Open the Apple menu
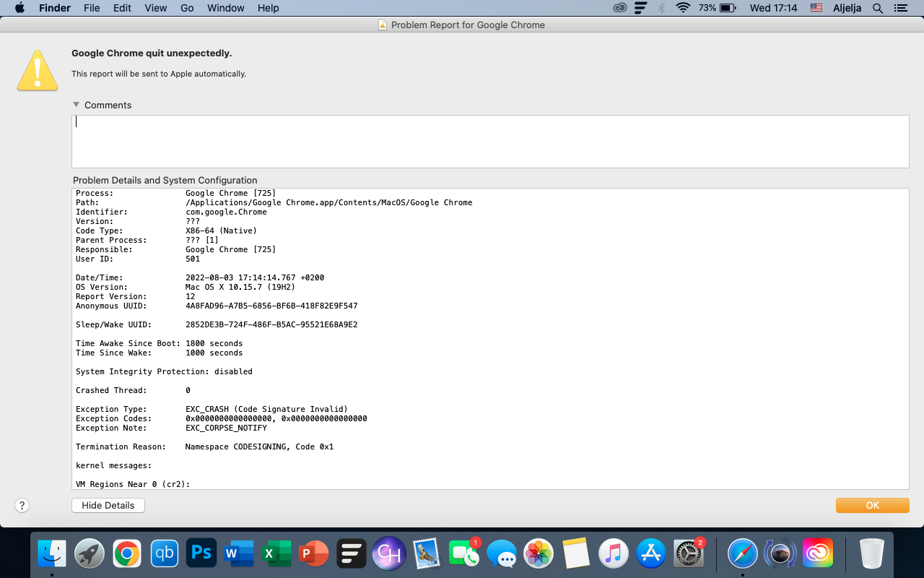 click(x=19, y=8)
